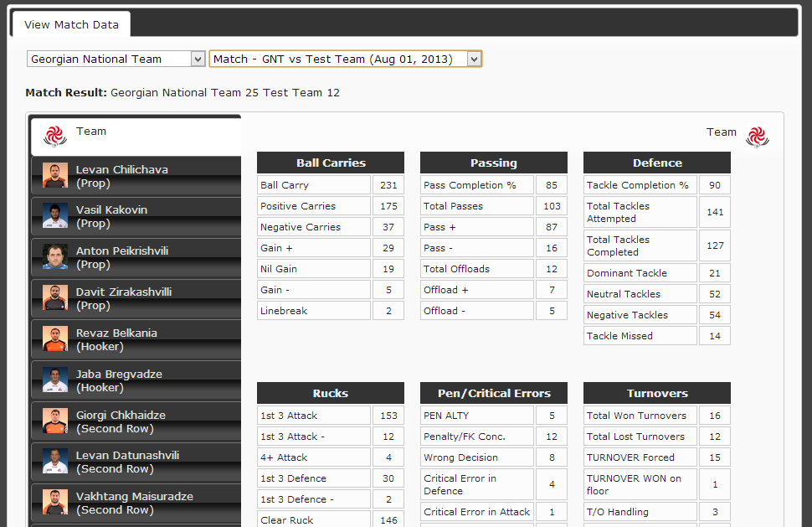Click the Match Result text line

point(182,93)
